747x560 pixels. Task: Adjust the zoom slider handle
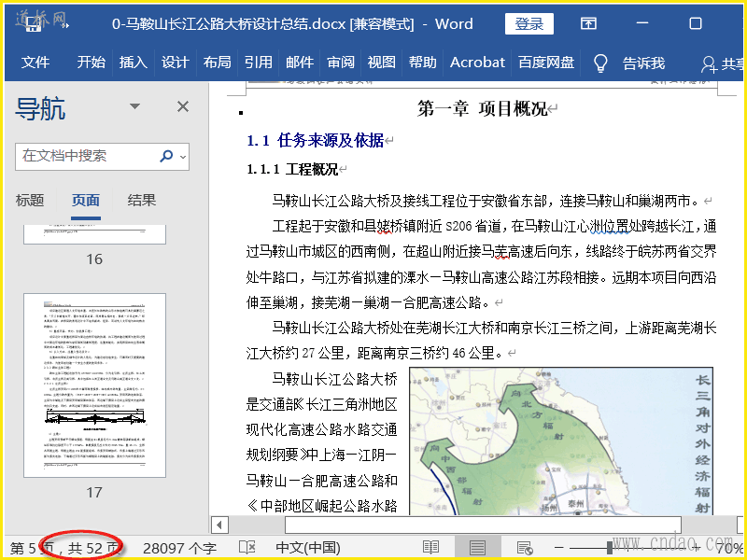point(610,548)
